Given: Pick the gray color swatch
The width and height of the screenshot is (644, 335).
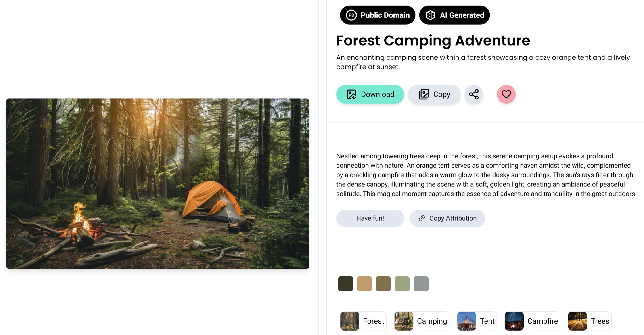Looking at the screenshot, I should click(x=421, y=284).
